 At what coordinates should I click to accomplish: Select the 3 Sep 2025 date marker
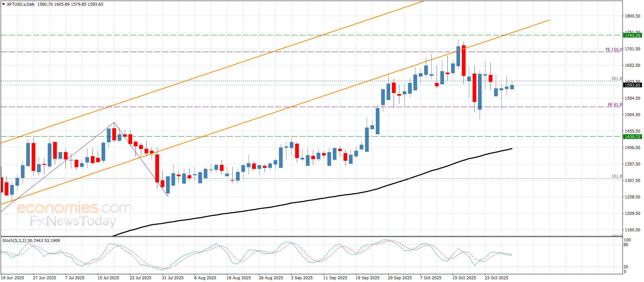301,278
